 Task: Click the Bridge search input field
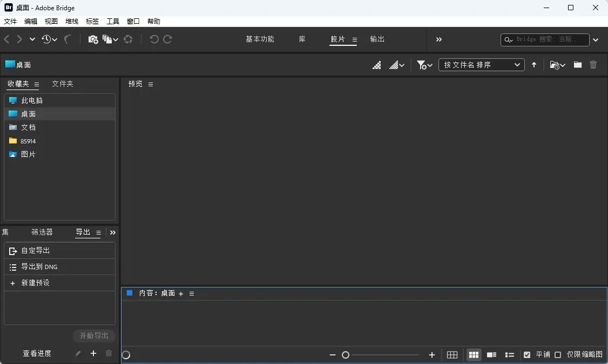545,39
